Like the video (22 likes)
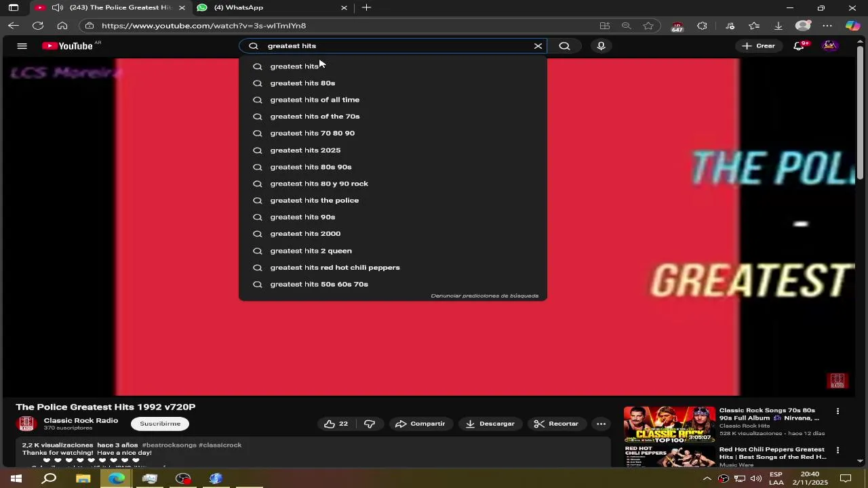Image resolution: width=868 pixels, height=488 pixels. [x=336, y=424]
